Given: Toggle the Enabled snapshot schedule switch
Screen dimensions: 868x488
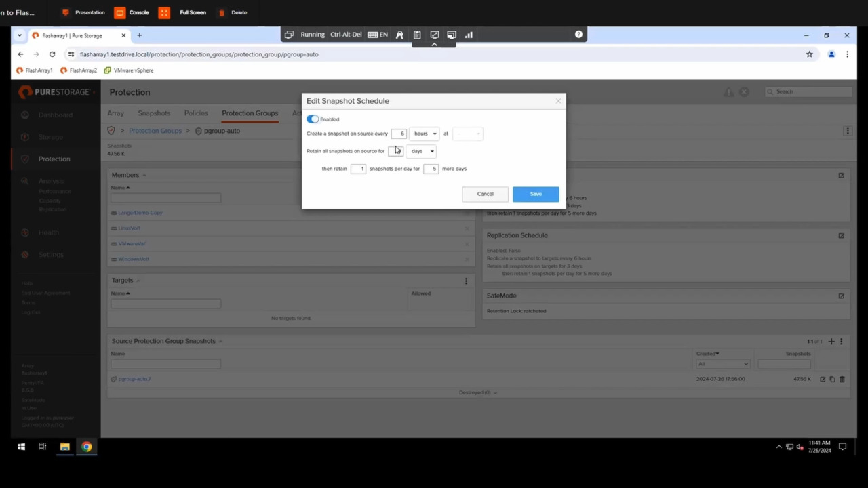Looking at the screenshot, I should [313, 119].
